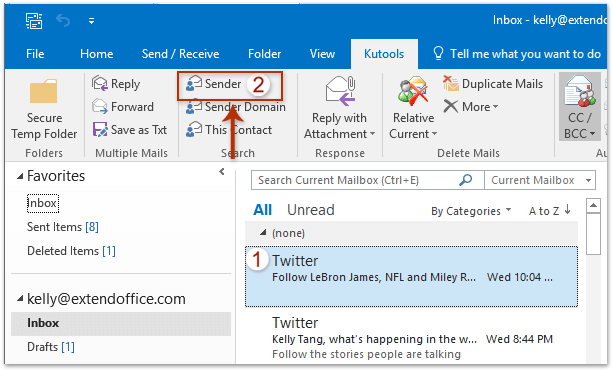Open the Drafts [1] folder
The height and width of the screenshot is (370, 613).
click(x=50, y=347)
